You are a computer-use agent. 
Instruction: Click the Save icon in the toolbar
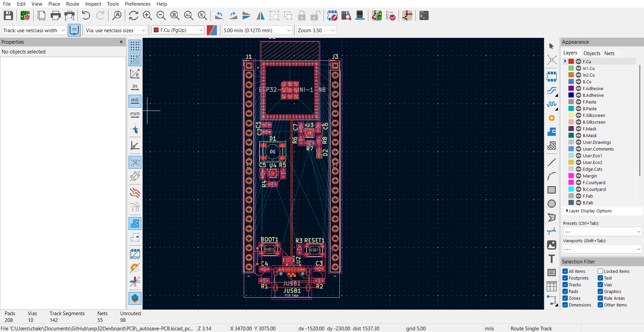pos(8,16)
